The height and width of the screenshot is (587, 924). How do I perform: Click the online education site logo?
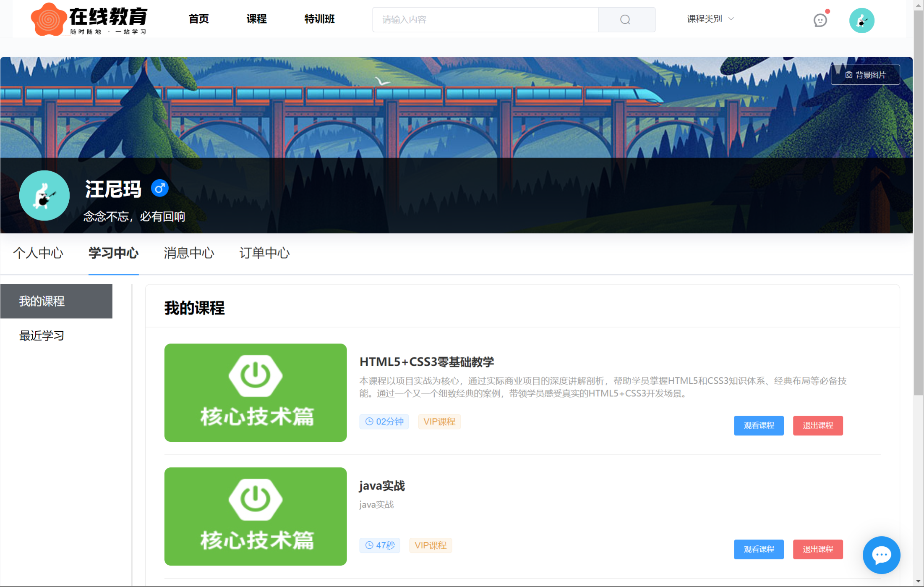coord(89,19)
